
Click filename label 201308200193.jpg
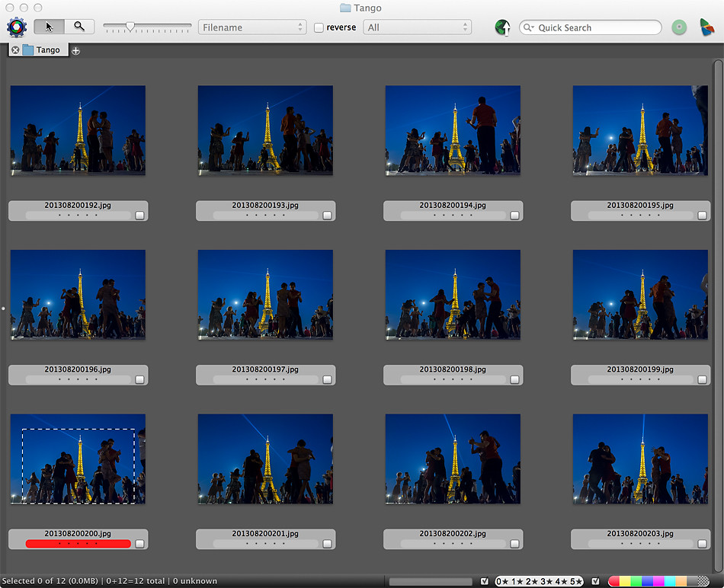point(265,206)
